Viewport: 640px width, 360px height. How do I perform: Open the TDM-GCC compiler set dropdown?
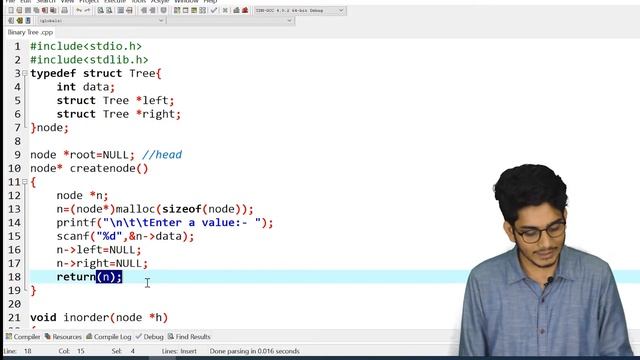[299, 10]
